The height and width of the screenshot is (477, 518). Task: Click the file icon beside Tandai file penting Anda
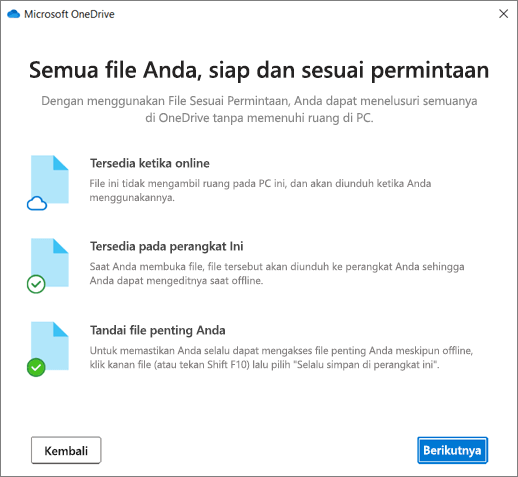pos(50,346)
